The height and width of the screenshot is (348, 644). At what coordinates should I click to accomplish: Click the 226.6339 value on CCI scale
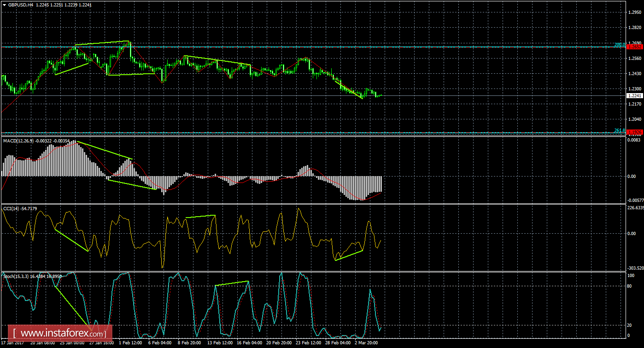635,207
